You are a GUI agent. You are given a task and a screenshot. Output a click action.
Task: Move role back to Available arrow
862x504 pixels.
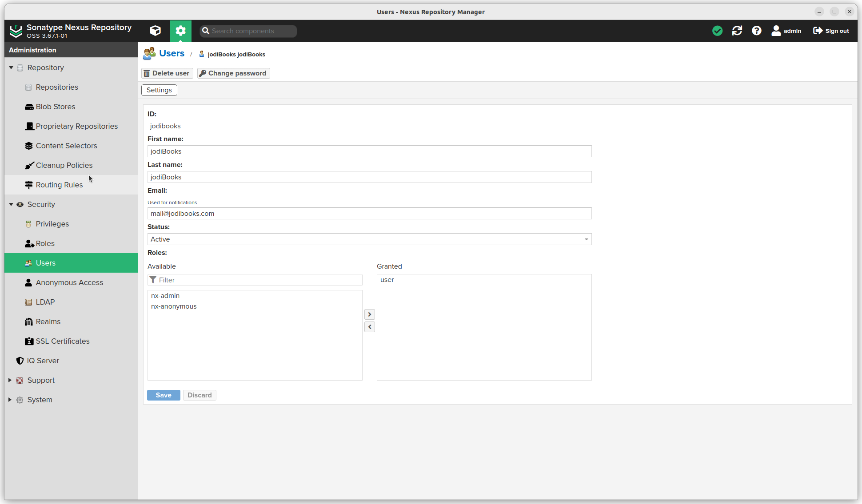coord(370,327)
